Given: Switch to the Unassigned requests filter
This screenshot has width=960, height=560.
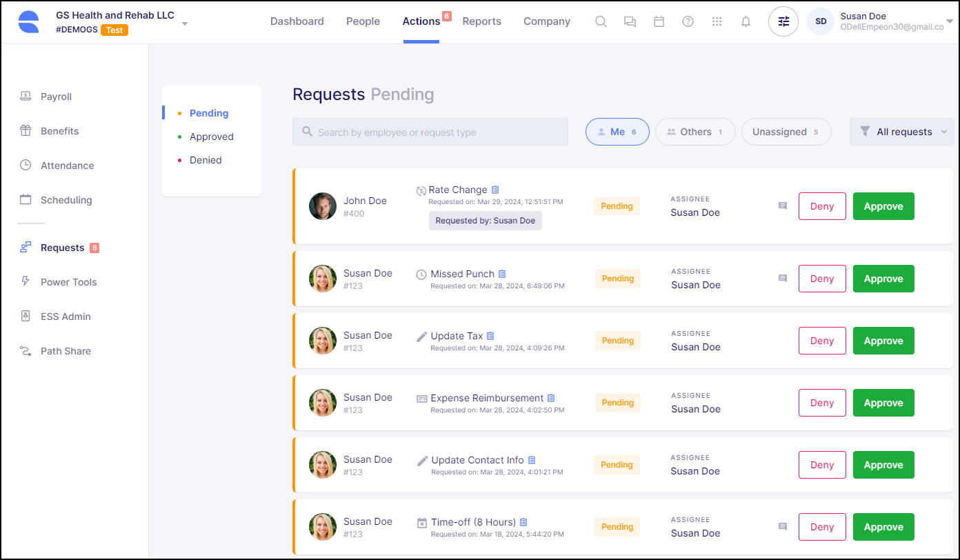Looking at the screenshot, I should click(x=786, y=132).
